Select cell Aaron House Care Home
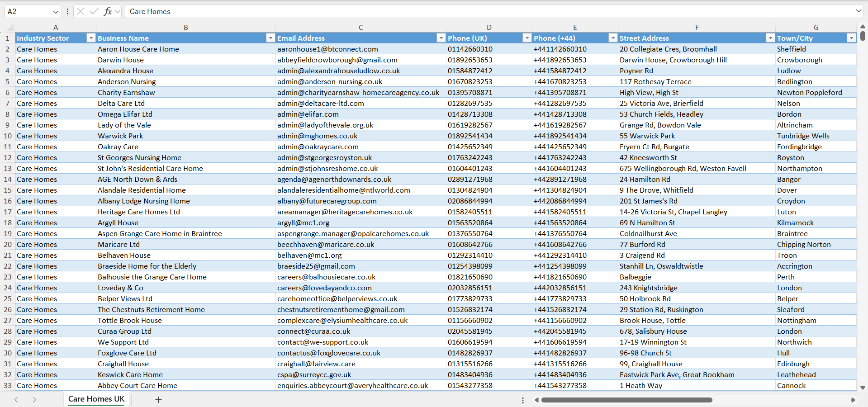868x407 pixels. 186,49
